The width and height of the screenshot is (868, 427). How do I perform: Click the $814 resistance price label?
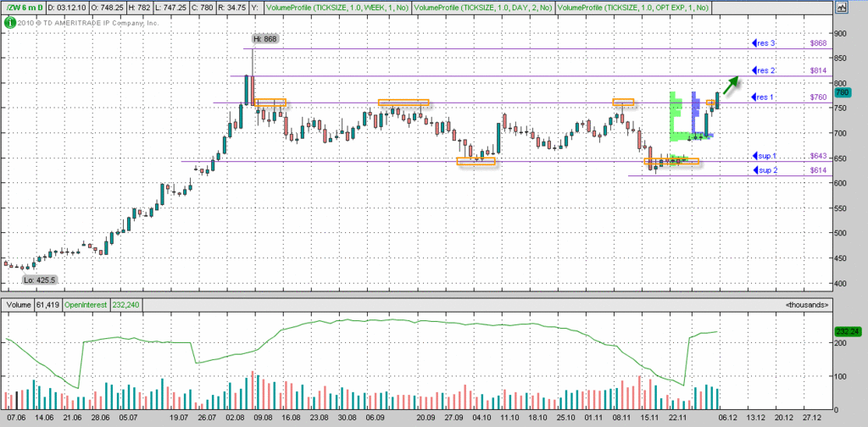[x=818, y=70]
